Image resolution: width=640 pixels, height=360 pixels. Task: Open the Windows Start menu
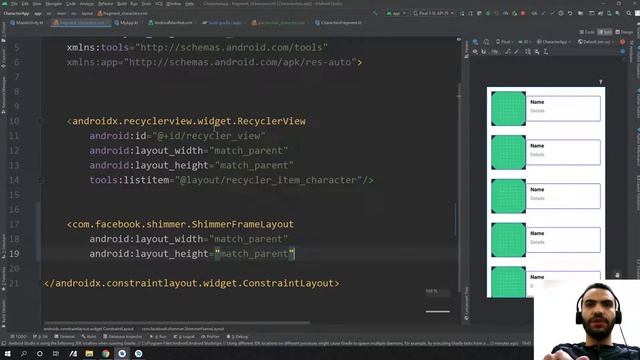click(7, 353)
